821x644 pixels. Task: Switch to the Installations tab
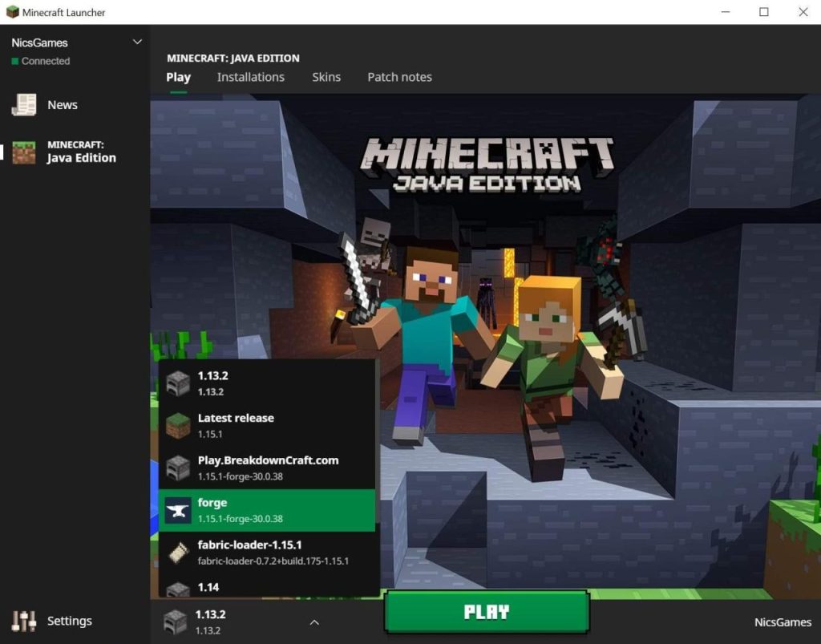coord(250,77)
